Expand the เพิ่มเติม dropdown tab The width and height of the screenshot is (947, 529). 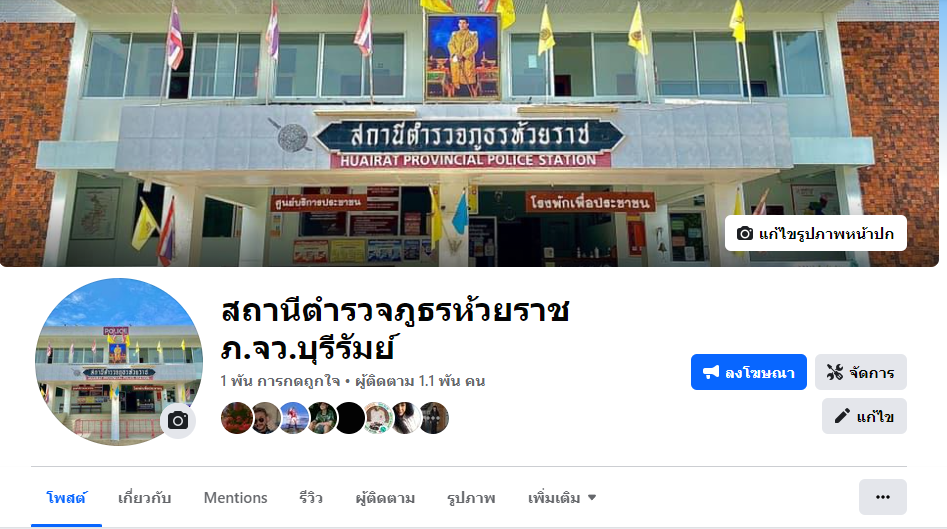coord(562,498)
